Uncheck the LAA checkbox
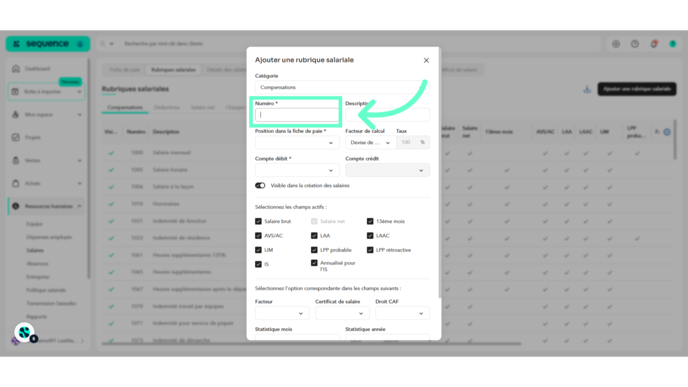Screen dimensions: 688x387 point(314,236)
